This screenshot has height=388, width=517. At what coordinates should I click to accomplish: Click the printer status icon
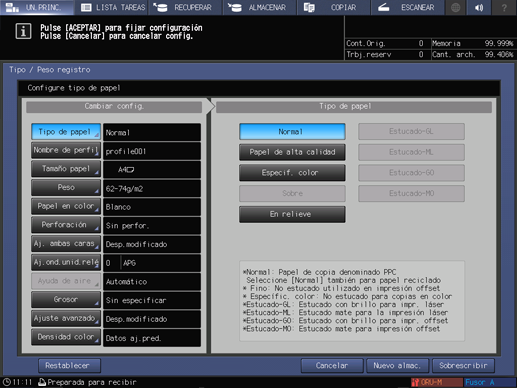(42, 382)
